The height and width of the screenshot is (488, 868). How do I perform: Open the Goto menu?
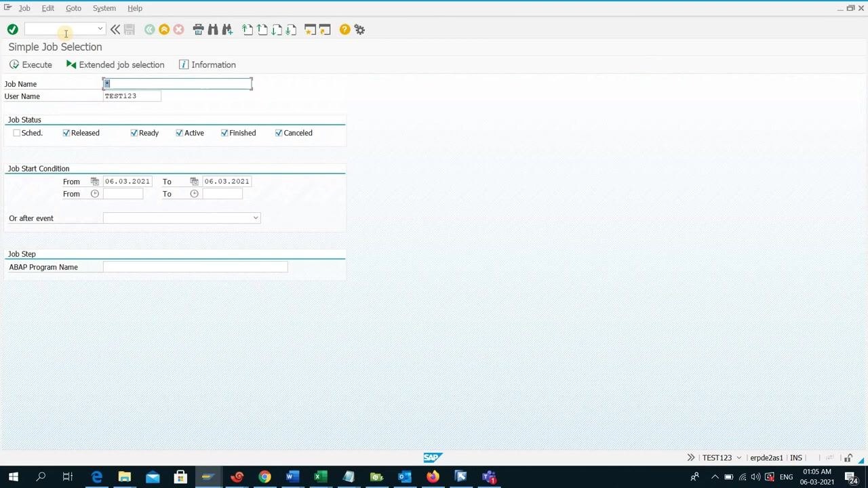pyautogui.click(x=73, y=8)
